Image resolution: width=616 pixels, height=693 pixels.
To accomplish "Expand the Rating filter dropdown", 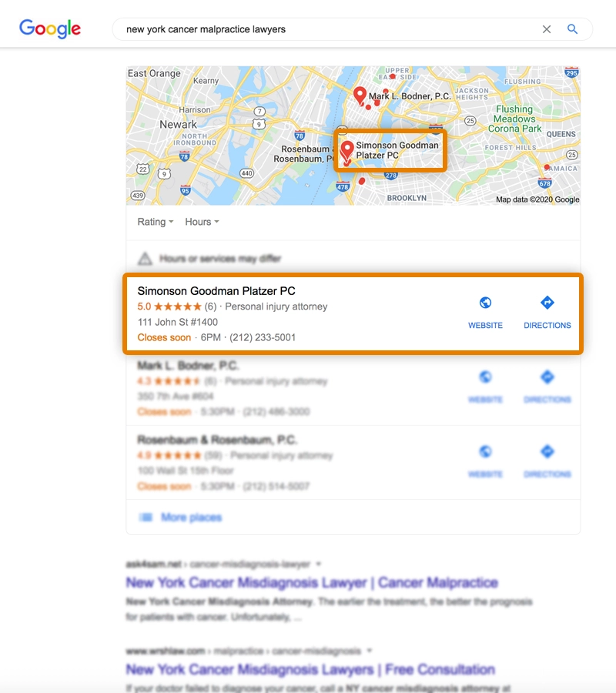I will (155, 222).
